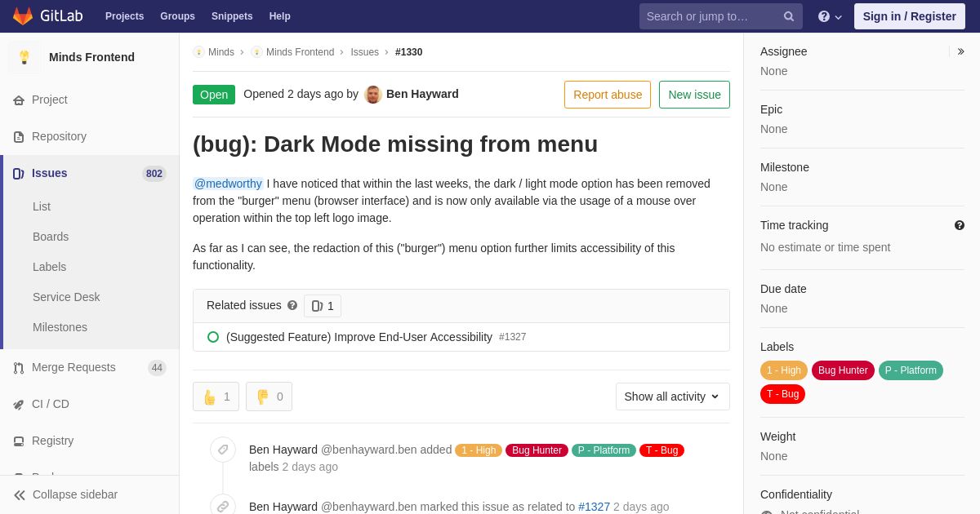Image resolution: width=980 pixels, height=514 pixels.
Task: Click the Issues count badge 802
Action: [154, 174]
